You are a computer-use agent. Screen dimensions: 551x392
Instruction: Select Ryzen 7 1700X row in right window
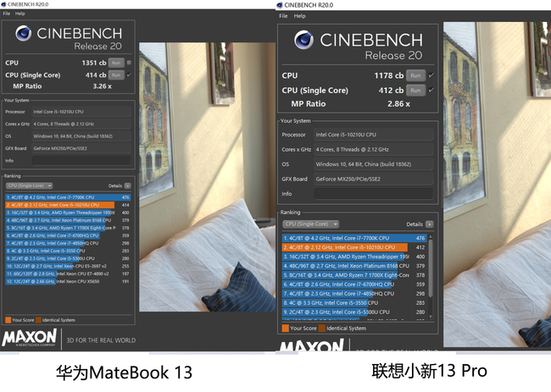point(354,275)
